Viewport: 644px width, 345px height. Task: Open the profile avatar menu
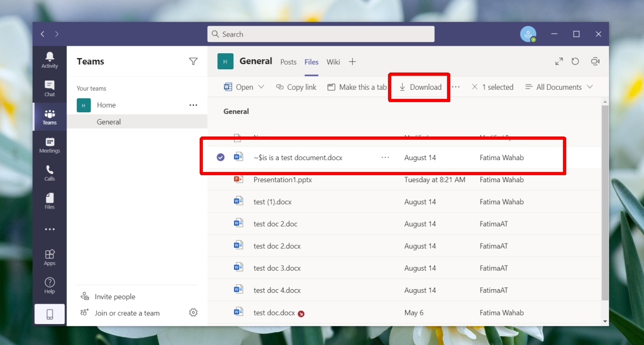[528, 34]
